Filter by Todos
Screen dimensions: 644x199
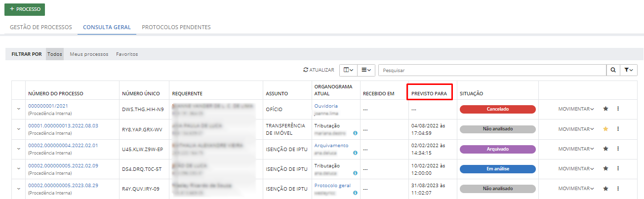click(55, 54)
